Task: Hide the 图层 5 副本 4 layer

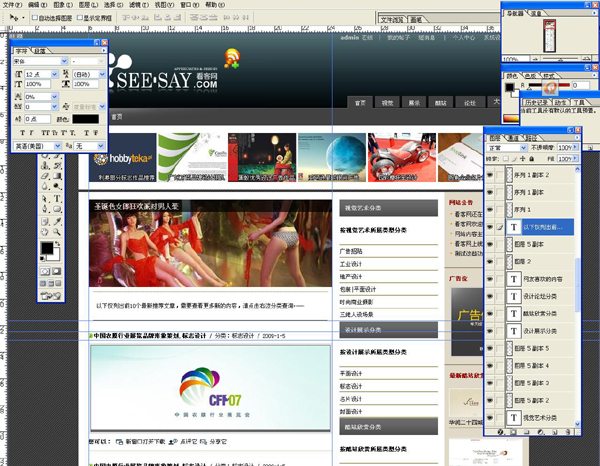Action: [x=490, y=366]
